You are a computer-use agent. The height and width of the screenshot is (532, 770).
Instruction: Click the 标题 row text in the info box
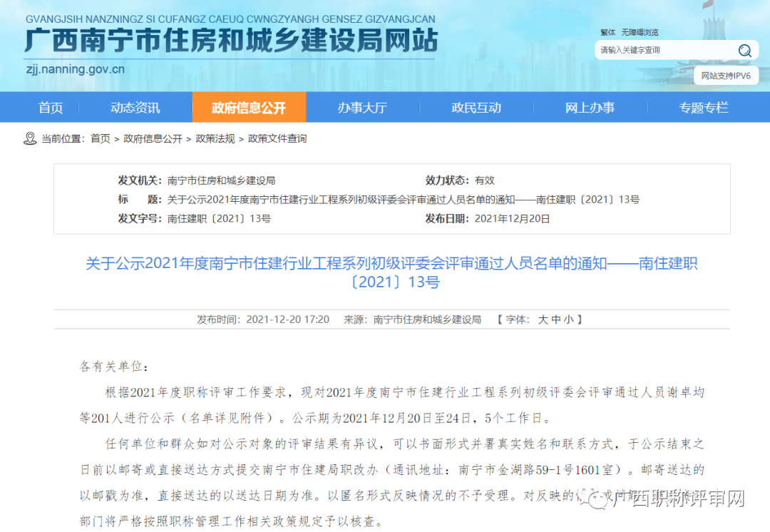coord(403,200)
